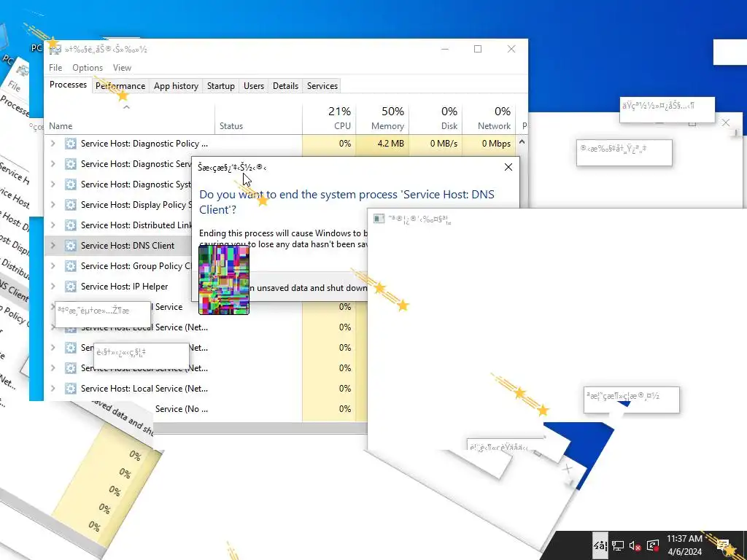Open the input method indicator in system tray
Screen dimensions: 747x560
tap(600, 545)
